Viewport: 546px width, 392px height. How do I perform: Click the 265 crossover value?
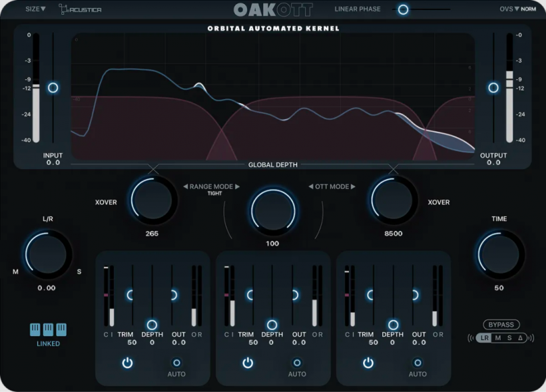[x=152, y=234]
